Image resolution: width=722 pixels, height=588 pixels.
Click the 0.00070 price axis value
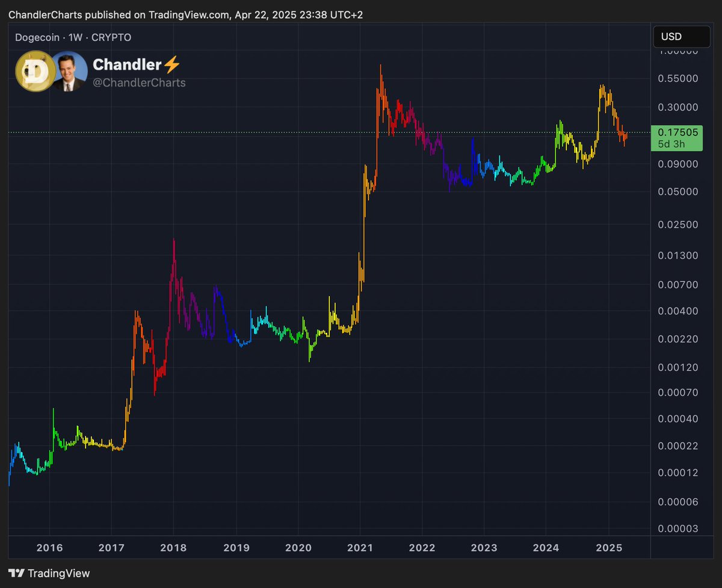[677, 393]
